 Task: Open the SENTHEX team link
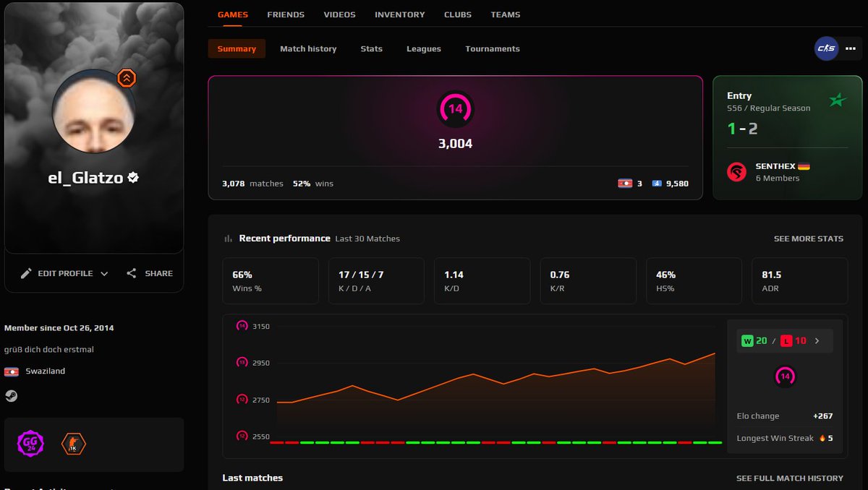tap(776, 166)
